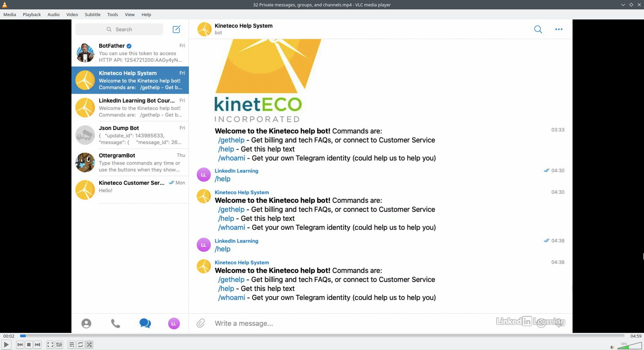
Task: Click the VLC cone icon in title bar
Action: coord(5,5)
